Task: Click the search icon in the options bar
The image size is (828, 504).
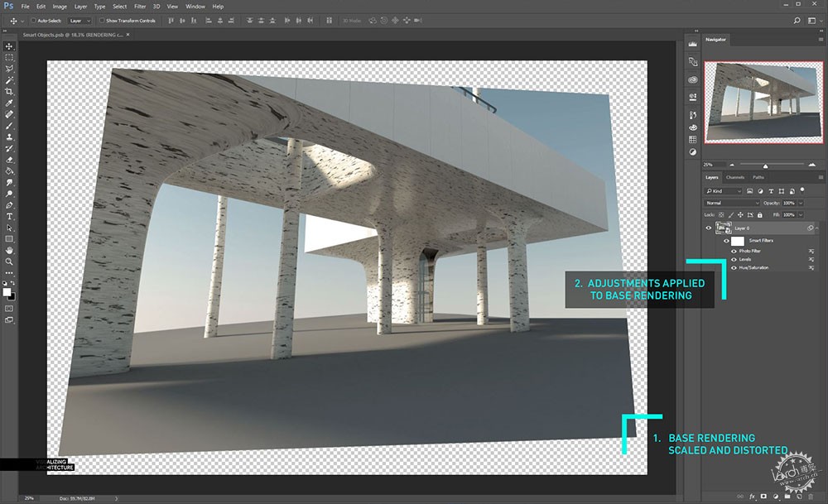Action: pyautogui.click(x=797, y=21)
